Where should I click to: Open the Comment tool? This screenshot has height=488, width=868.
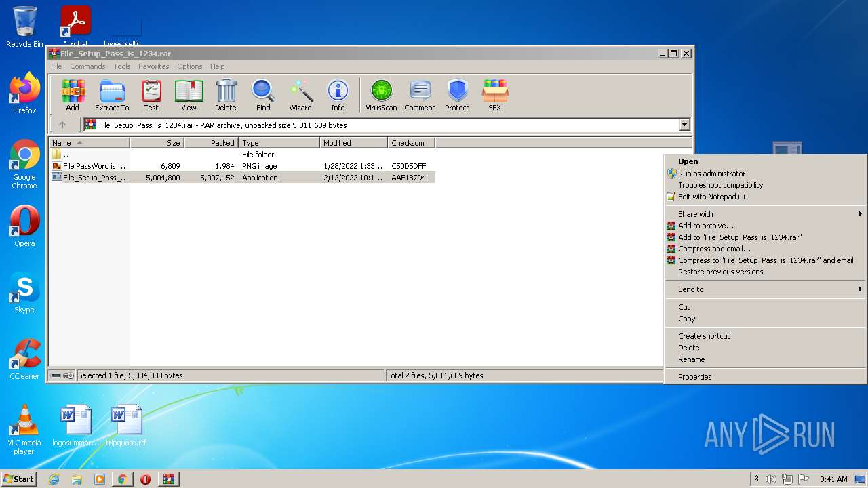[x=420, y=96]
